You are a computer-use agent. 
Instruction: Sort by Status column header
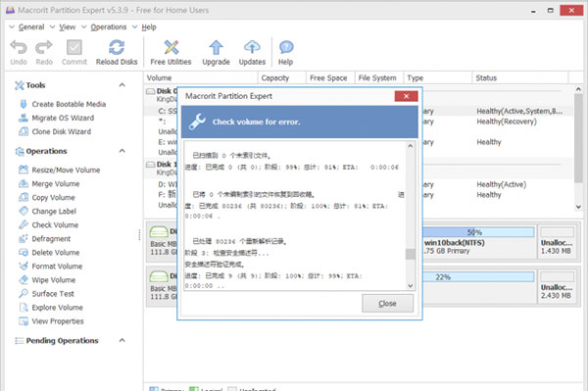[520, 78]
